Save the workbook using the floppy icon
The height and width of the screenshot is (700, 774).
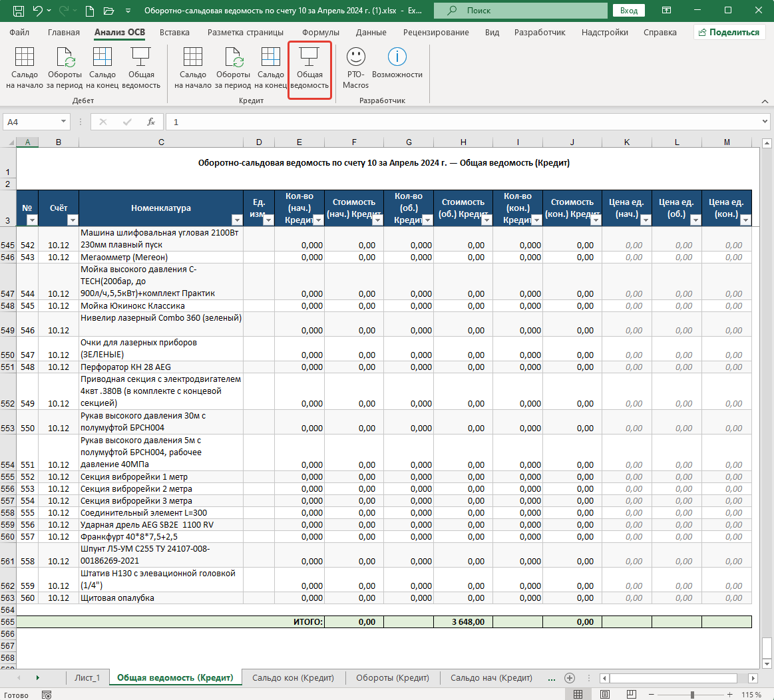pos(18,11)
